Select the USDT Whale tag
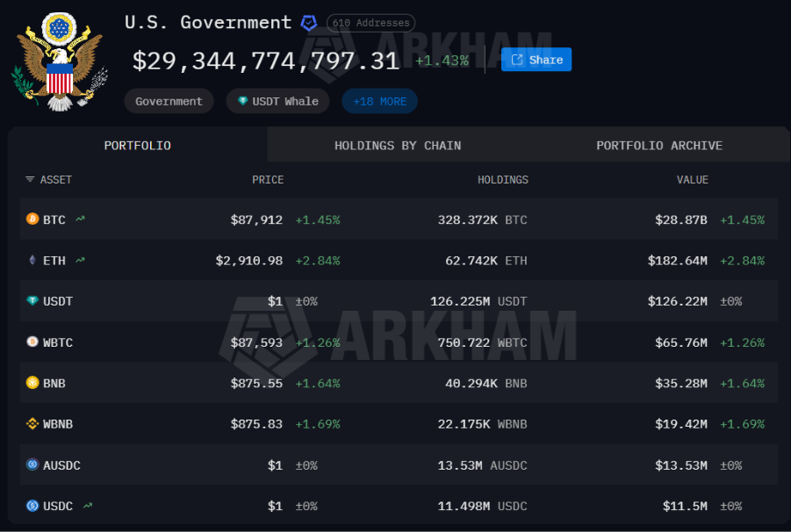This screenshot has height=532, width=791. 277,101
